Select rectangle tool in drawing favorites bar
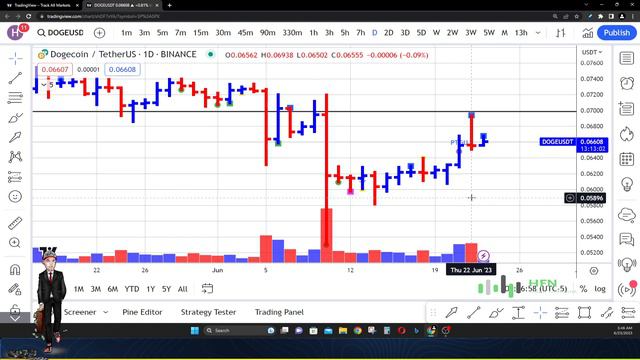 [x=584, y=313]
